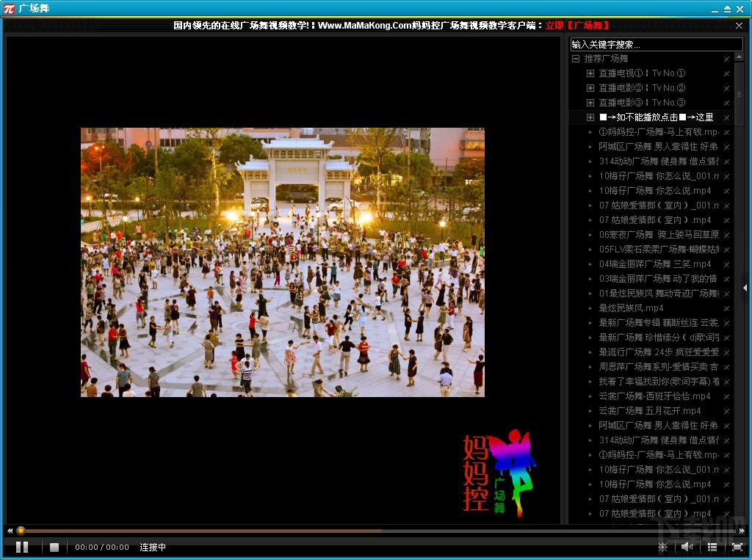The height and width of the screenshot is (560, 752).
Task: Mute the volume speaker icon
Action: pyautogui.click(x=687, y=547)
